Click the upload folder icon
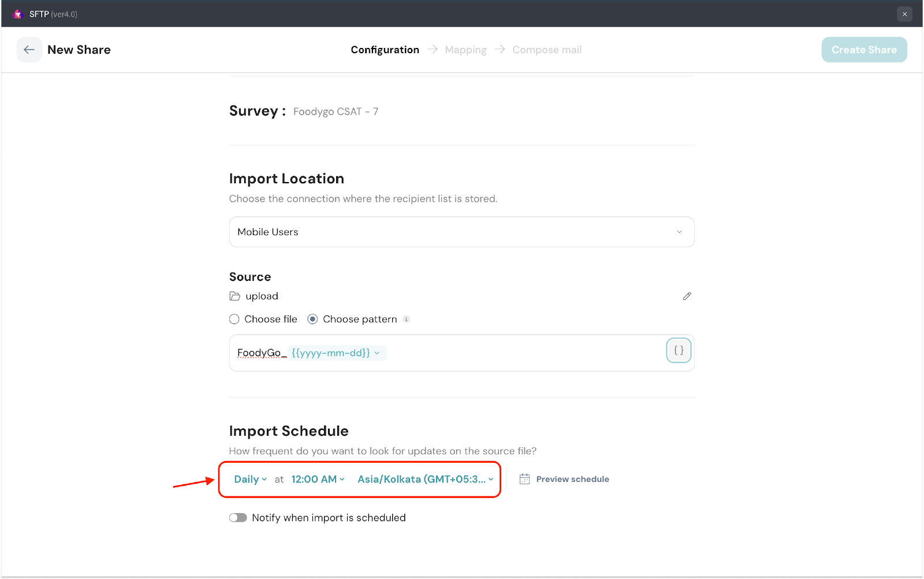This screenshot has height=579, width=924. coord(235,296)
